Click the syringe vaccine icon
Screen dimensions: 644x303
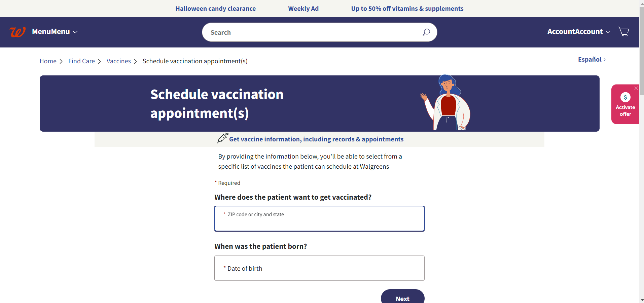click(222, 138)
